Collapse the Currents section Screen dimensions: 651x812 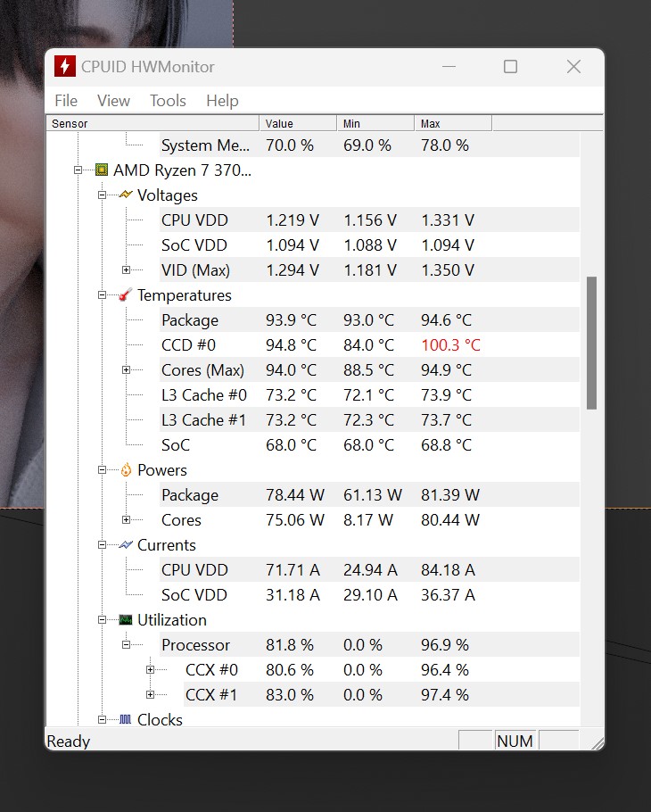click(x=102, y=545)
